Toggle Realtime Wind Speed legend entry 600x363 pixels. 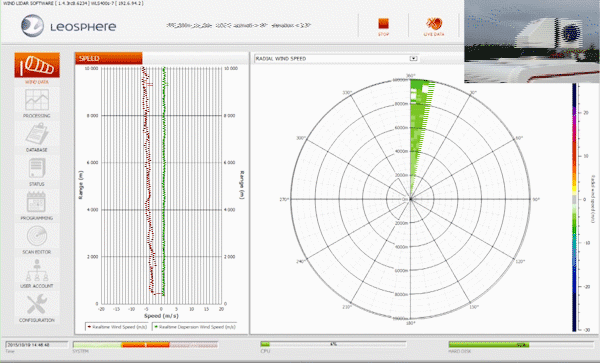117,327
